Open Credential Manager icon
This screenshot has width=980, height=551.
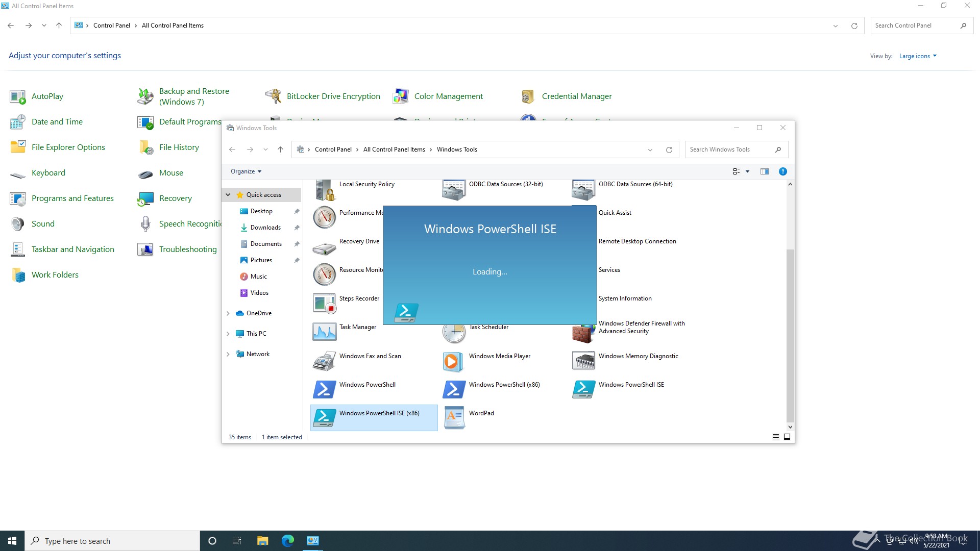pos(528,96)
